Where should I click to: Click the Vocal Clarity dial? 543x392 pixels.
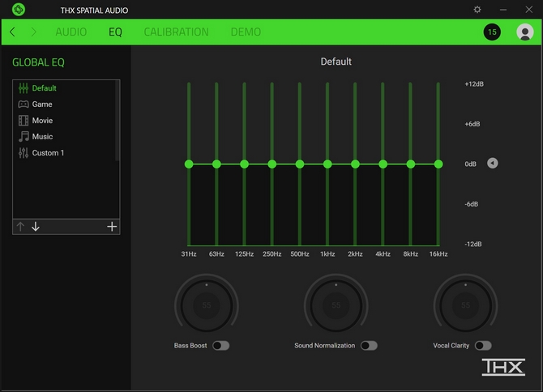tap(465, 305)
